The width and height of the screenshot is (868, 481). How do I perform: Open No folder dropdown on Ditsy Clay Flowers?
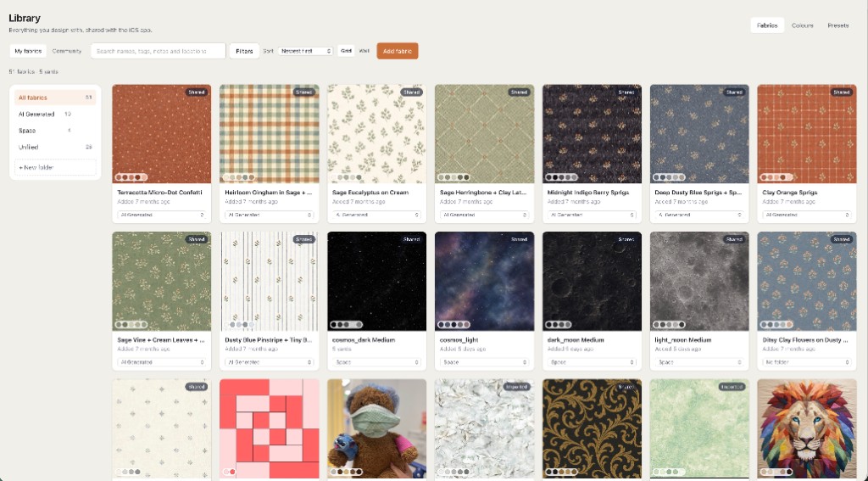coord(807,362)
